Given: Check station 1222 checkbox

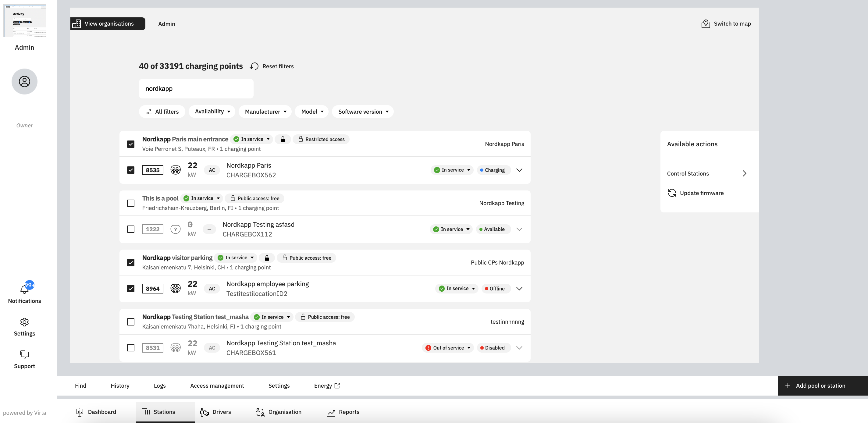Looking at the screenshot, I should pos(131,229).
